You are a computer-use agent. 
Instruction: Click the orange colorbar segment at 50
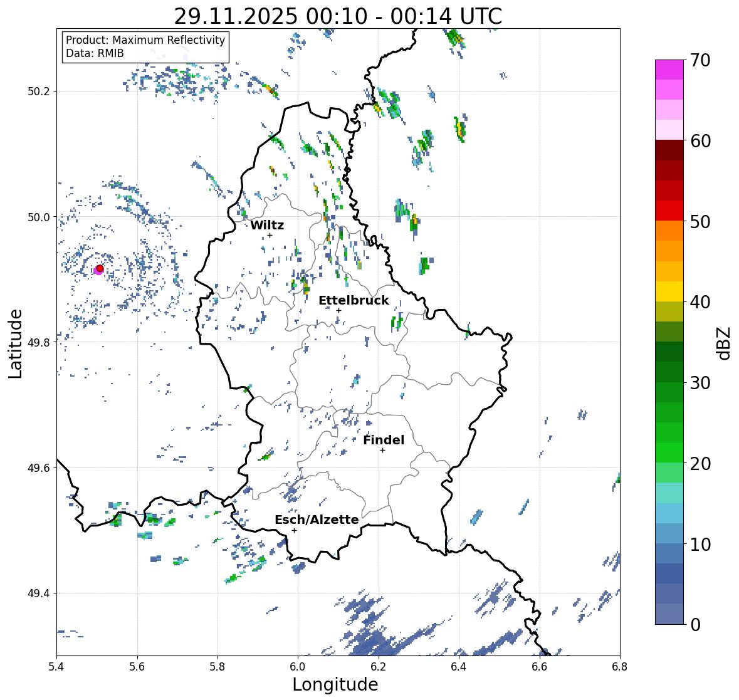tap(669, 231)
